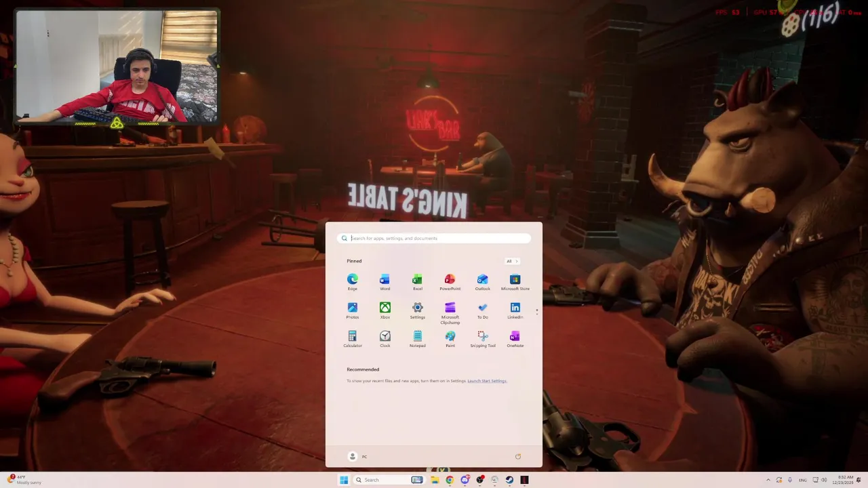Screen dimensions: 868x488
Task: Open the volume tray control
Action: click(825, 480)
